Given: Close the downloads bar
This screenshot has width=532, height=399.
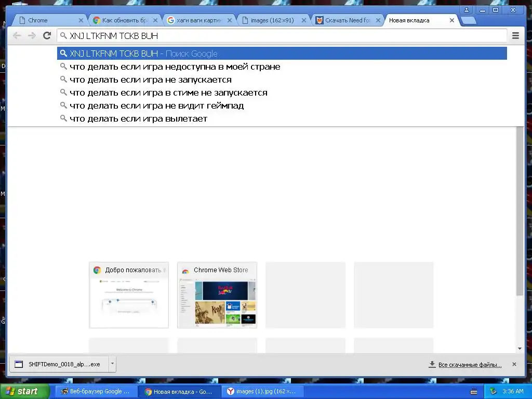Looking at the screenshot, I should [x=514, y=364].
